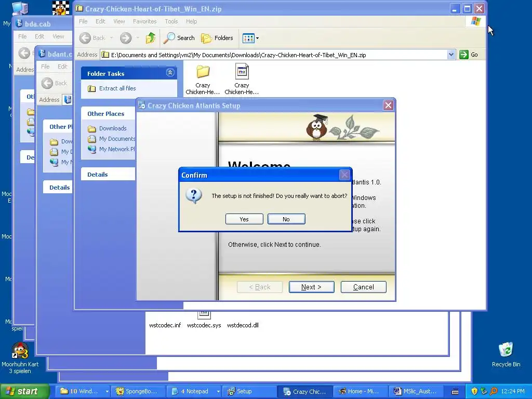Click the keyboard icon in taskbar

point(455,392)
